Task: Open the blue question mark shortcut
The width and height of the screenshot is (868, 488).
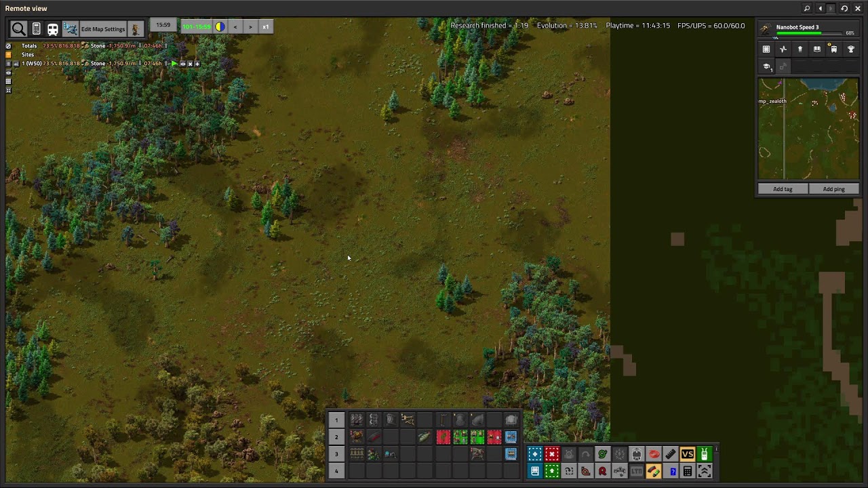Action: coord(671,471)
